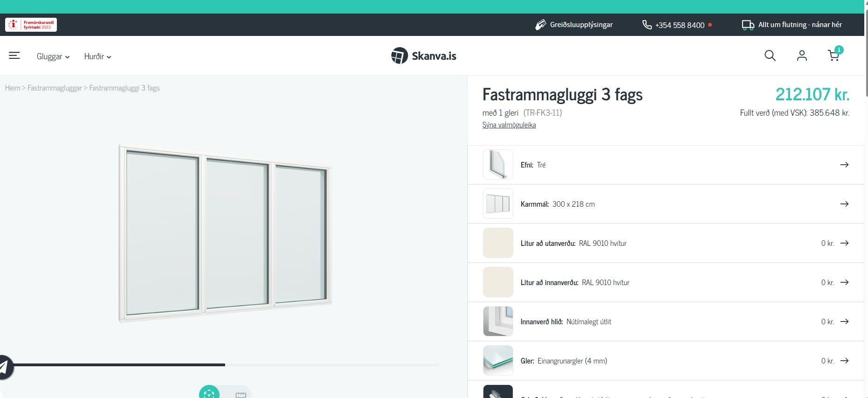Click the paper plane chat icon
Image resolution: width=868 pixels, height=398 pixels.
(x=4, y=367)
